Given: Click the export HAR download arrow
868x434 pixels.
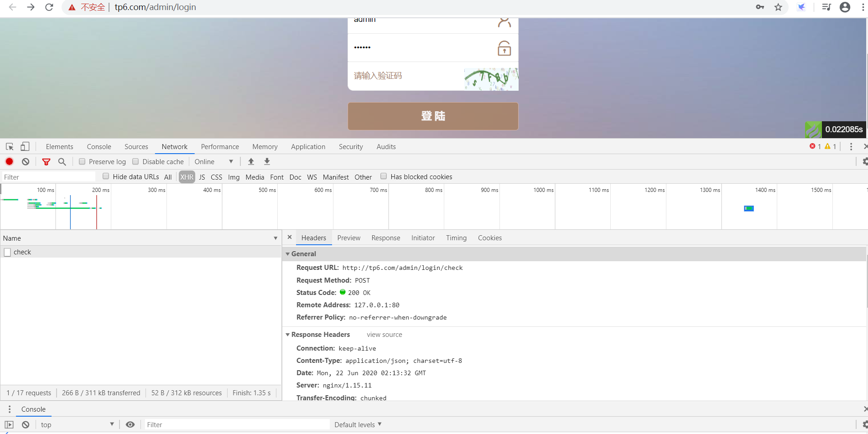Looking at the screenshot, I should tap(267, 161).
